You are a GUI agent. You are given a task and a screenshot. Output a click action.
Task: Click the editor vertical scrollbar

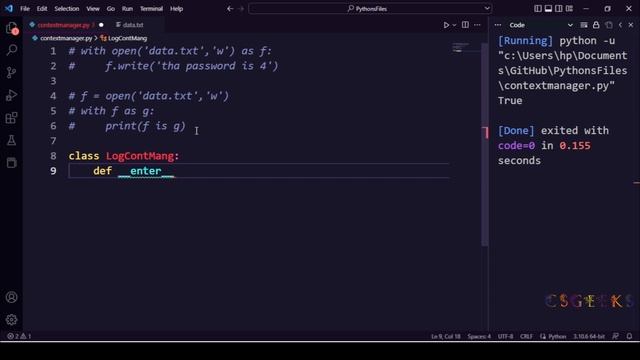(484, 144)
